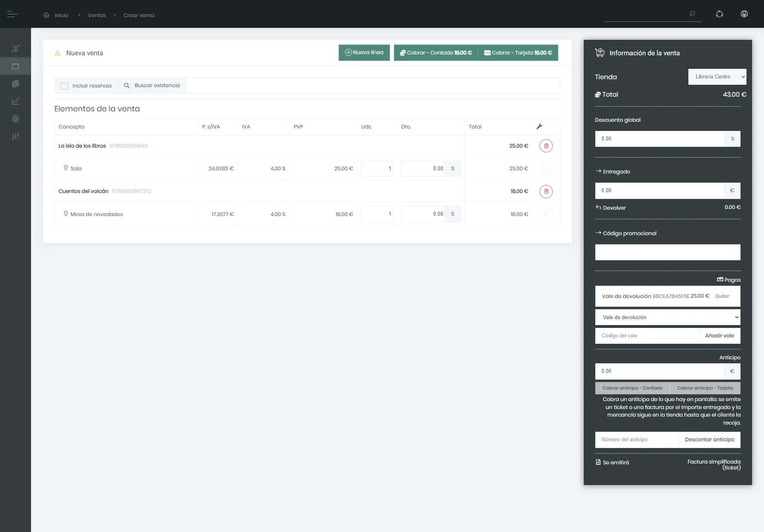
Task: Open the first sidebar network icon
Action: [16, 49]
